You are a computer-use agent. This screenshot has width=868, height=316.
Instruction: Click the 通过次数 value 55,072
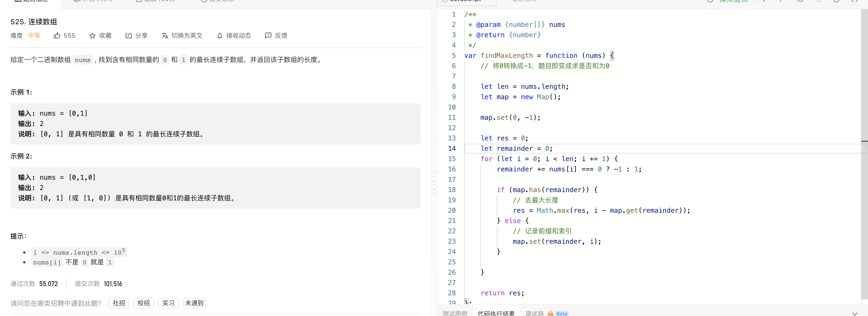tap(49, 284)
